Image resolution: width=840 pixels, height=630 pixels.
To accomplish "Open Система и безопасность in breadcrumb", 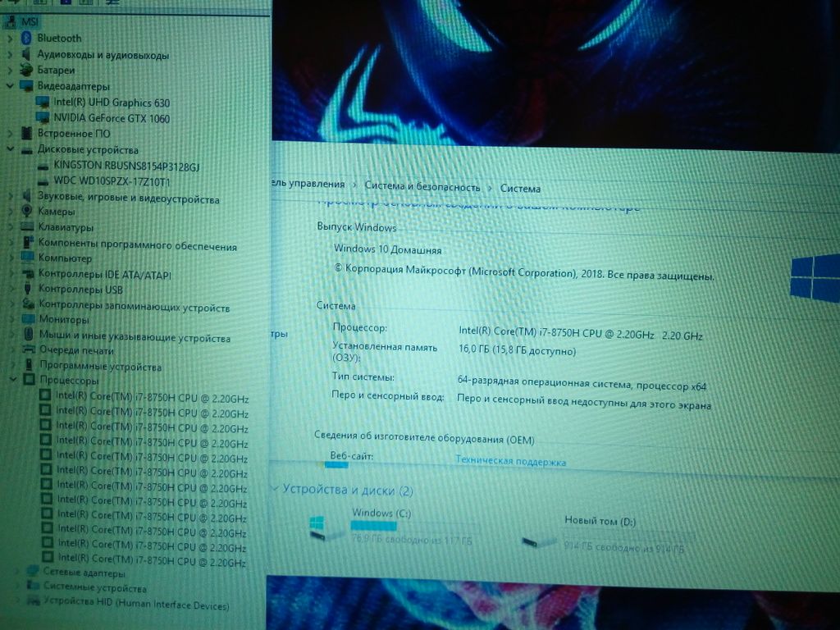I will 422,186.
